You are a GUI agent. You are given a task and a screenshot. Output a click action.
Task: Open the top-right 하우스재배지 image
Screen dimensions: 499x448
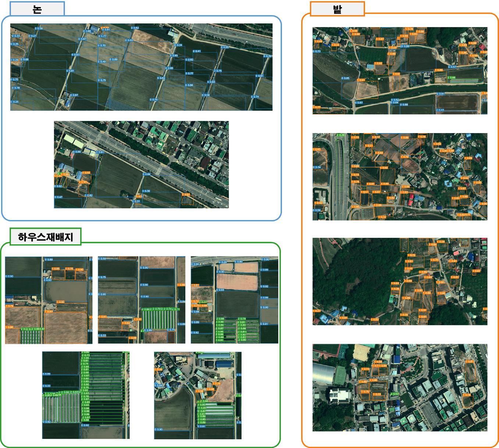coord(235,300)
